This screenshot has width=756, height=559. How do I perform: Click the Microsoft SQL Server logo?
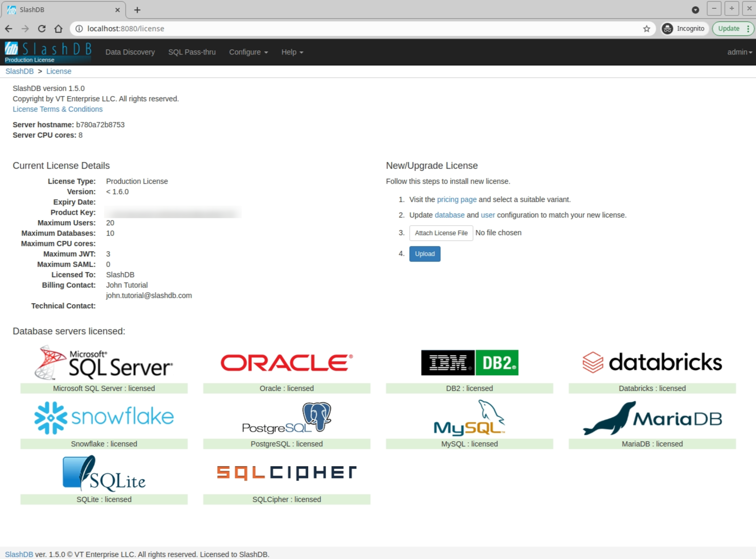104,363
